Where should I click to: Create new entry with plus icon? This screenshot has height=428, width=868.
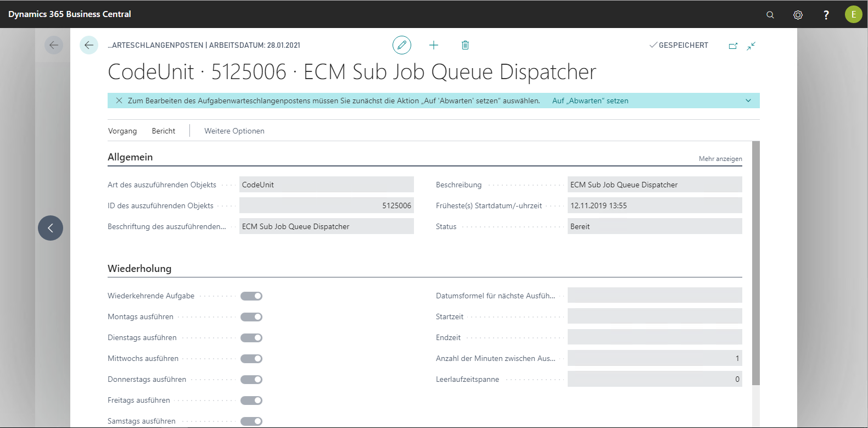(x=434, y=45)
